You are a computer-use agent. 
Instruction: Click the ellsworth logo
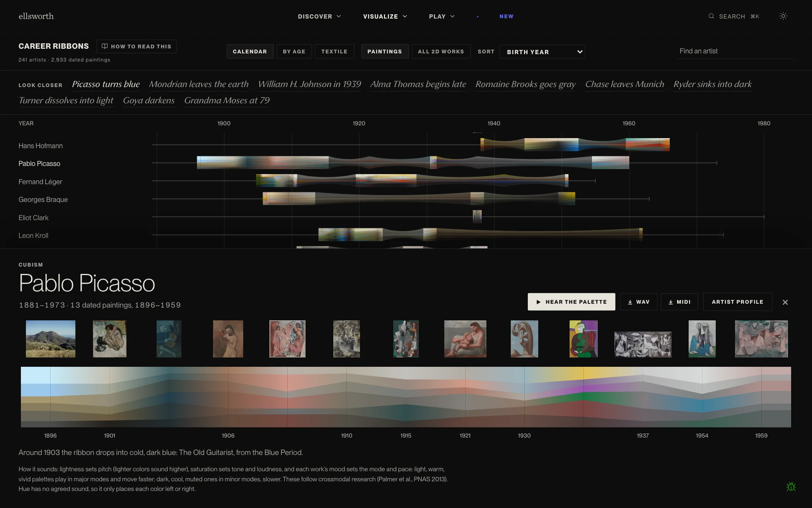tap(36, 16)
